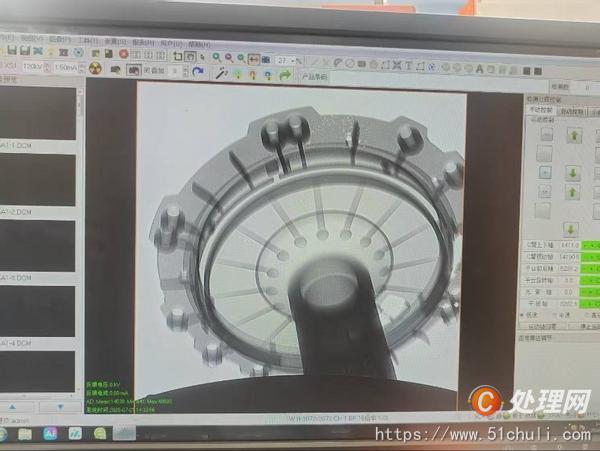Click the fit-to-width double-arrow icon

click(253, 59)
